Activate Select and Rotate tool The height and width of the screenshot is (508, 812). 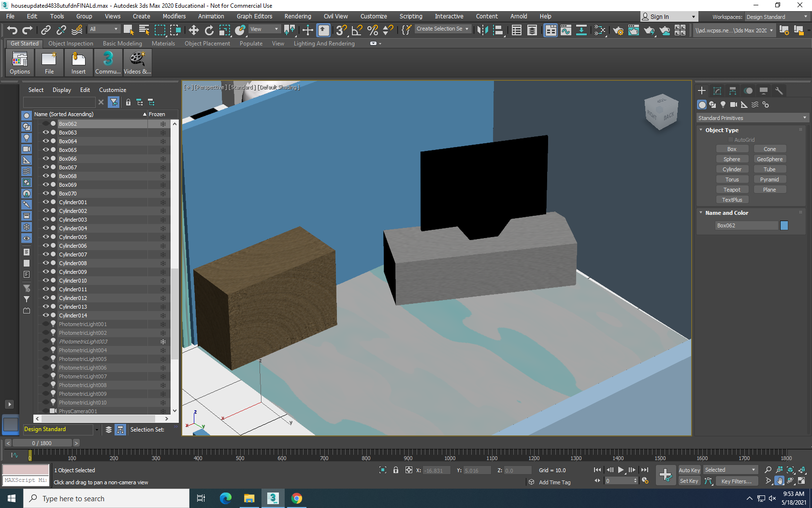[209, 30]
